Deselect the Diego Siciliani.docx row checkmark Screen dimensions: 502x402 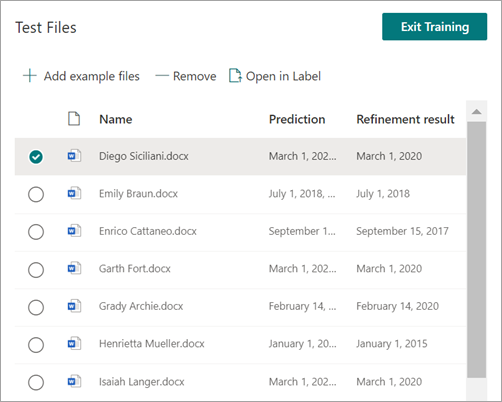(x=36, y=157)
